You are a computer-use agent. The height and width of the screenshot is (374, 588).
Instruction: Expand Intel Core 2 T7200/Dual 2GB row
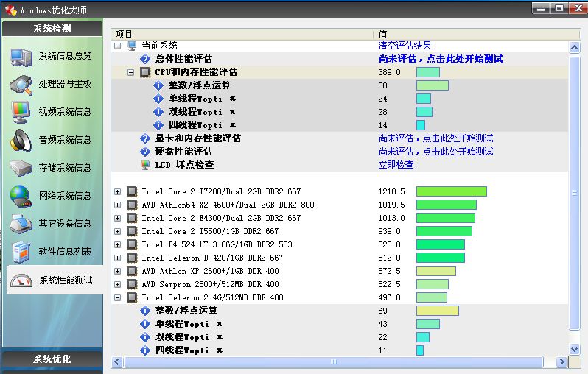click(x=118, y=191)
